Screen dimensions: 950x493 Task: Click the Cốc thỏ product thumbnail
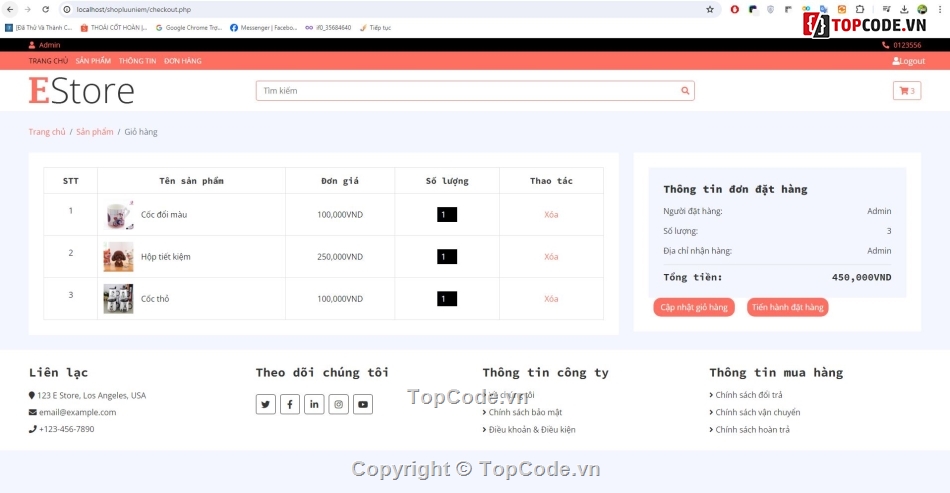(118, 299)
